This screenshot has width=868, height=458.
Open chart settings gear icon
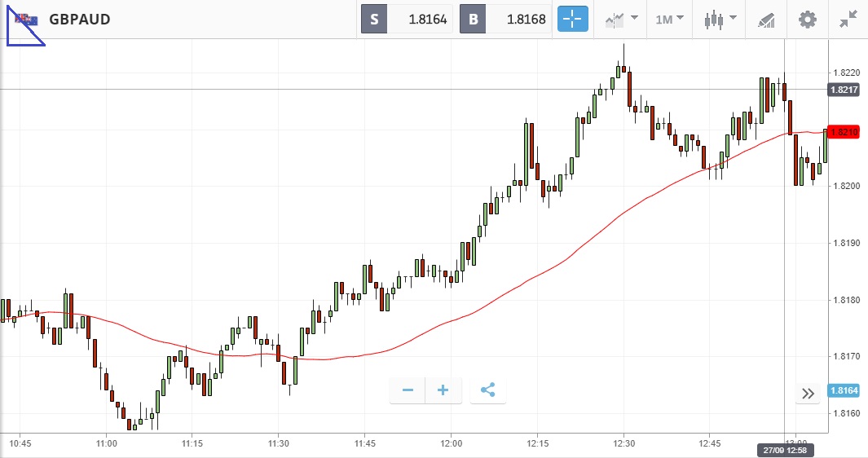point(807,19)
